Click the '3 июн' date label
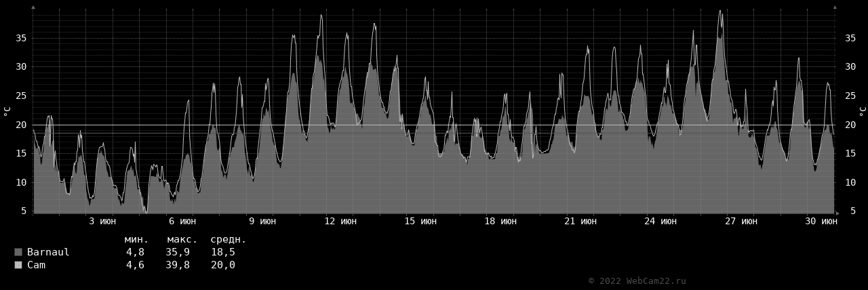The image size is (868, 290). coord(102,221)
